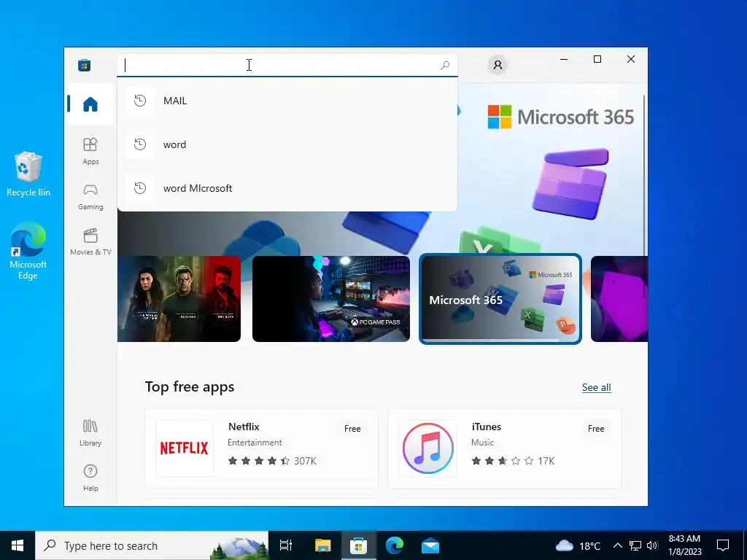Open the network status tray icon

635,545
